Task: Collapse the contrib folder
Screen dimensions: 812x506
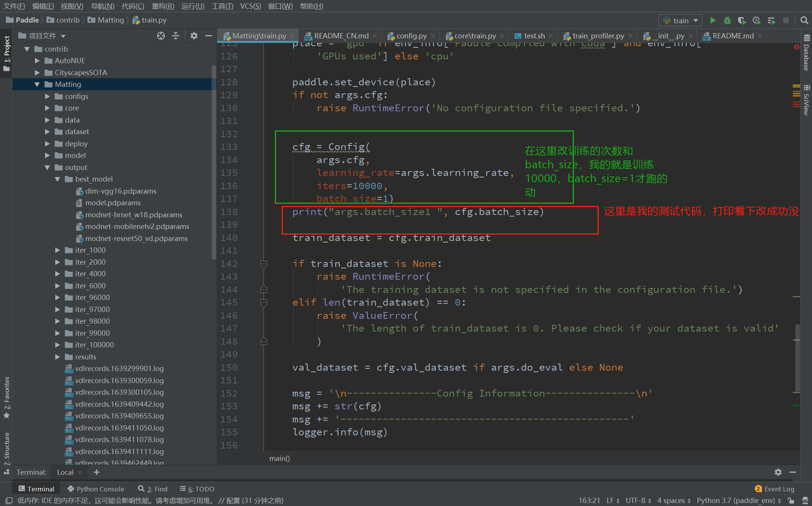Action: coord(27,49)
